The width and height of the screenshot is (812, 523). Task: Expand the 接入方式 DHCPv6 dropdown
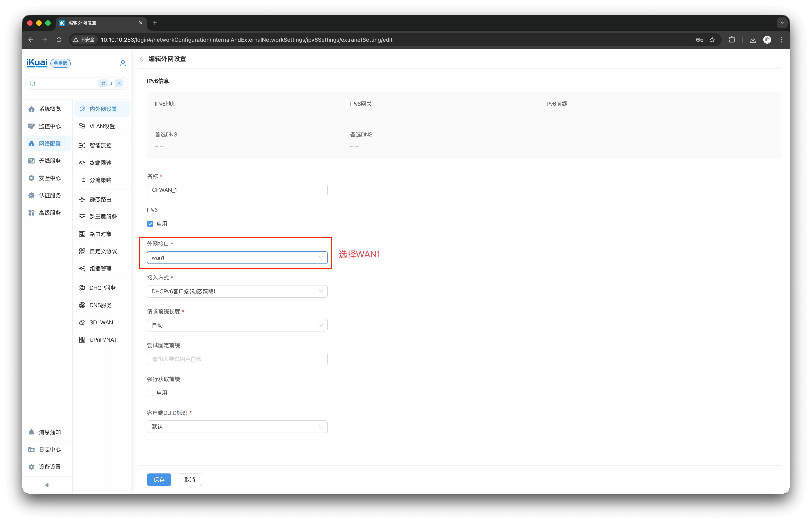click(x=237, y=291)
